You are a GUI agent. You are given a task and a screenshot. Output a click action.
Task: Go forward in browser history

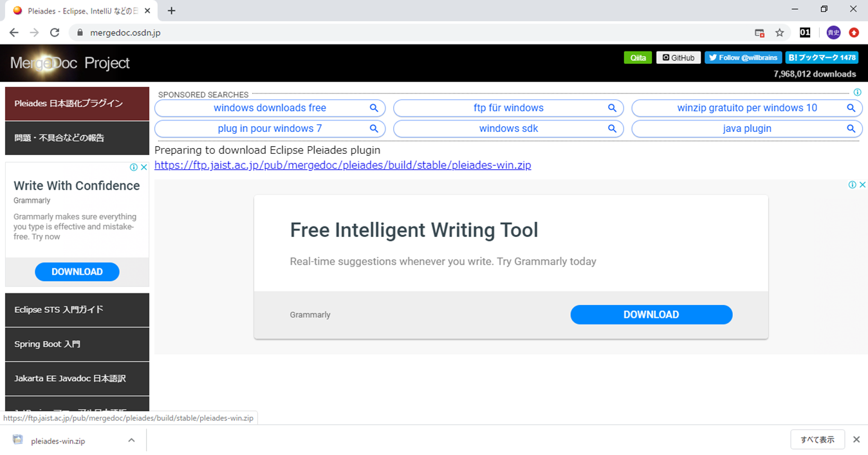[34, 32]
